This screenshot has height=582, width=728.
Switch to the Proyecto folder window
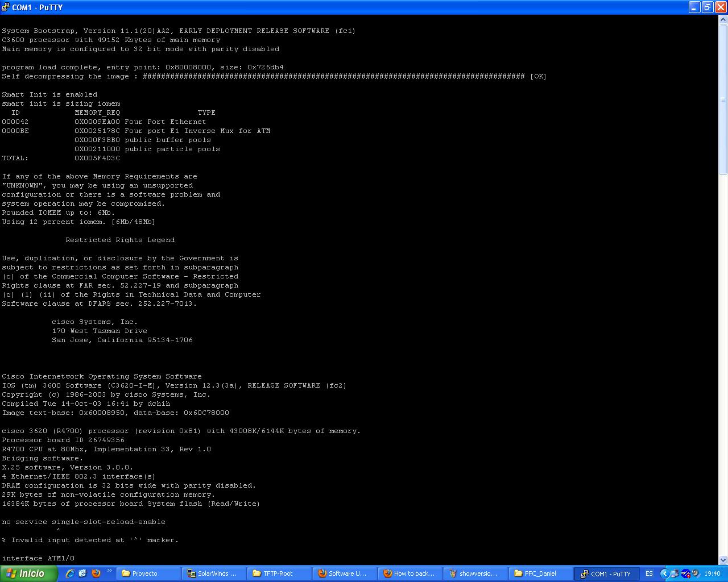tap(148, 573)
